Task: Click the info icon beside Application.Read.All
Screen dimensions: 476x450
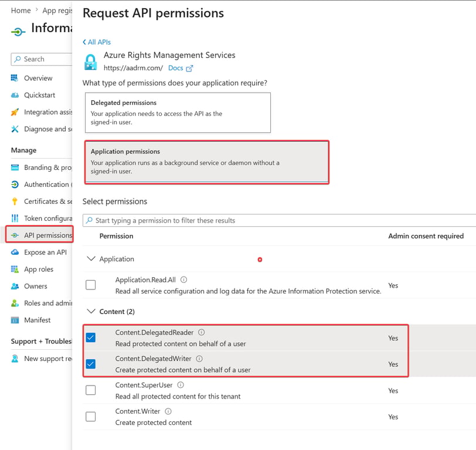Action: tap(183, 279)
